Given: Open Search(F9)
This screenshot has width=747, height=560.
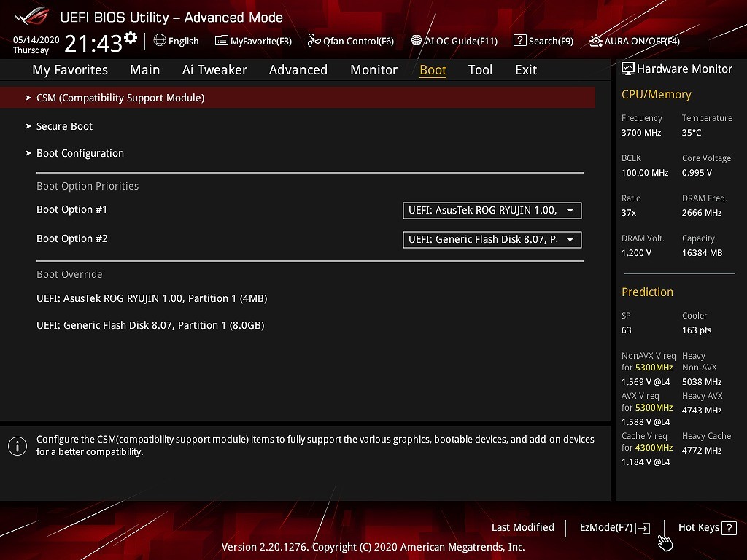Looking at the screenshot, I should [543, 41].
